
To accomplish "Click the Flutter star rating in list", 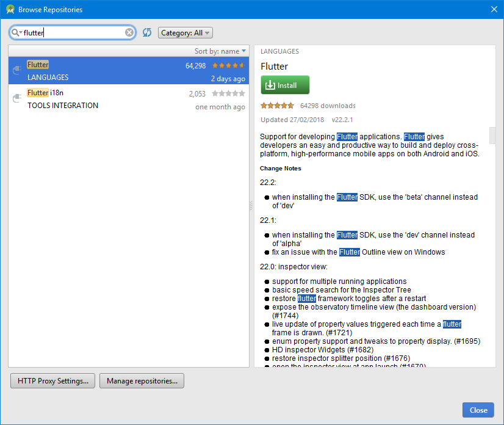I will pyautogui.click(x=229, y=65).
